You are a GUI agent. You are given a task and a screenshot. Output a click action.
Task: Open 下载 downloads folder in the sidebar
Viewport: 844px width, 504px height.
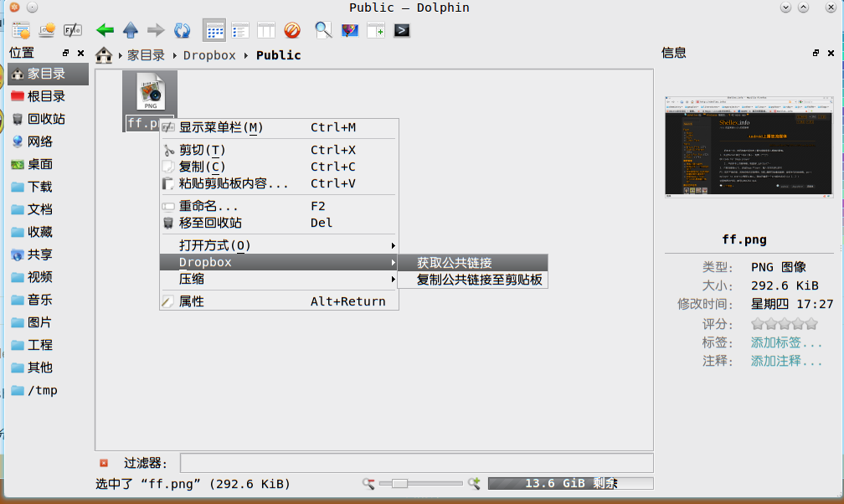[x=48, y=187]
